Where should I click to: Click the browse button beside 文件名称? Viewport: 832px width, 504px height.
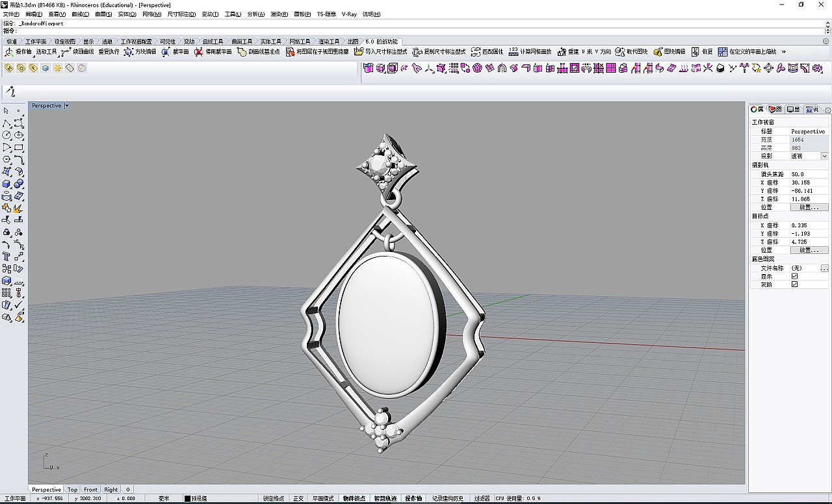(824, 268)
